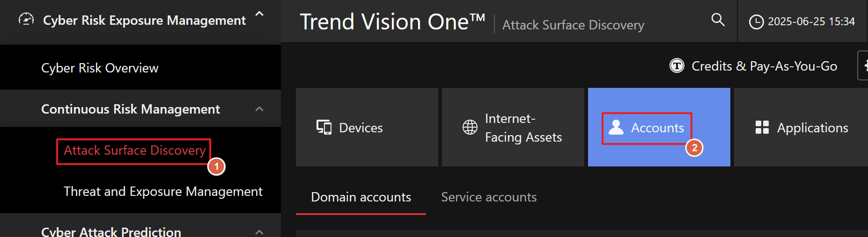Click the Credits coin icon
868x237 pixels.
[x=677, y=66]
